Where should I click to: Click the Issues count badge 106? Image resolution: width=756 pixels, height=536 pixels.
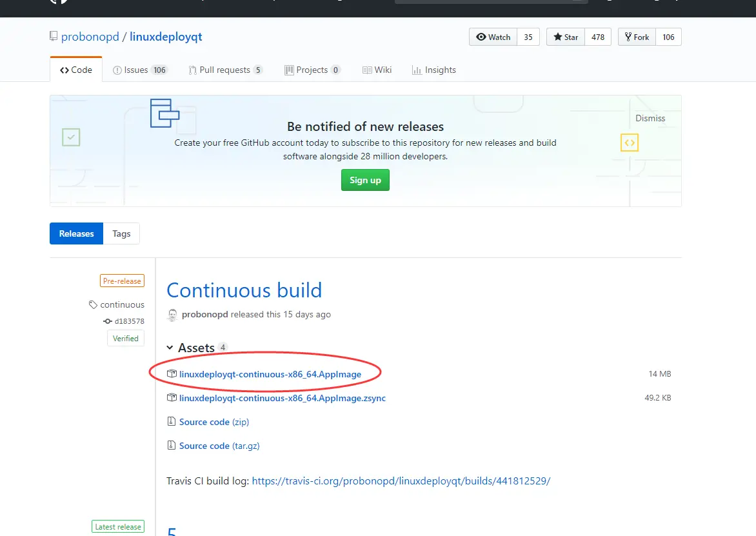159,70
